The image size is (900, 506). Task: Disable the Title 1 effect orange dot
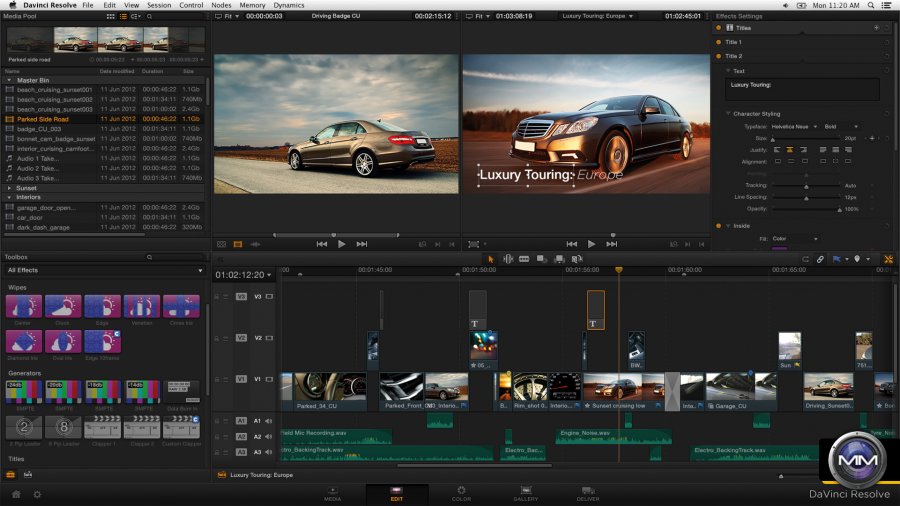(718, 42)
